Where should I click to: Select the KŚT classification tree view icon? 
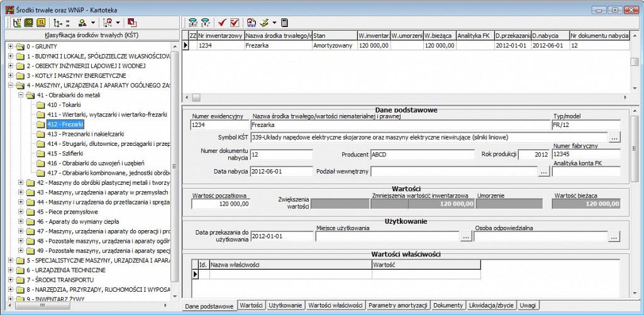click(17, 22)
